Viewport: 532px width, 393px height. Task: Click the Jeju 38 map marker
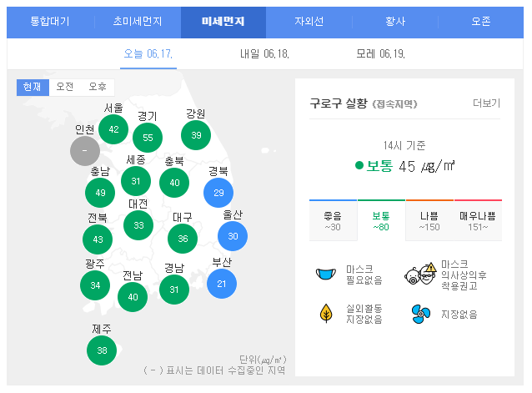pos(102,350)
